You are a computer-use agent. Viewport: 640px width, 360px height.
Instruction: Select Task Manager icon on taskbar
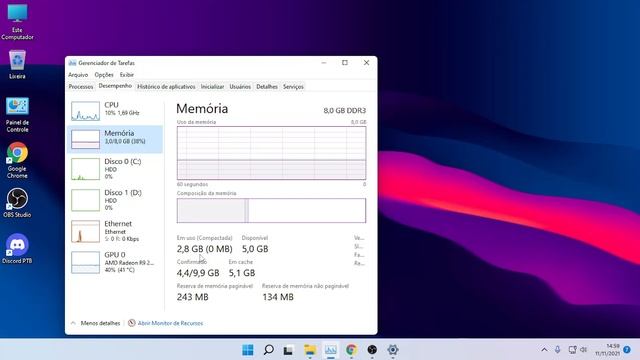(331, 350)
